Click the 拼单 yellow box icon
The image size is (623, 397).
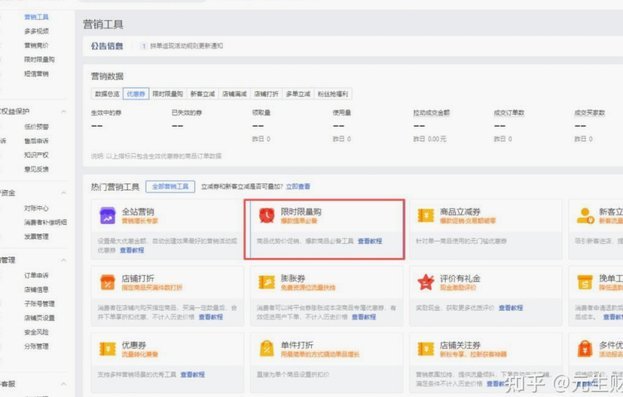coord(585,283)
